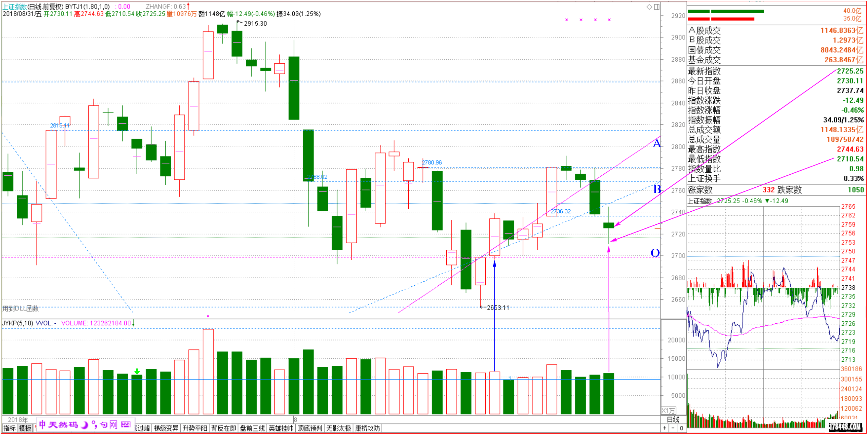Click the 日线 period selector
Screen dimensions: 868x435
(x=673, y=420)
